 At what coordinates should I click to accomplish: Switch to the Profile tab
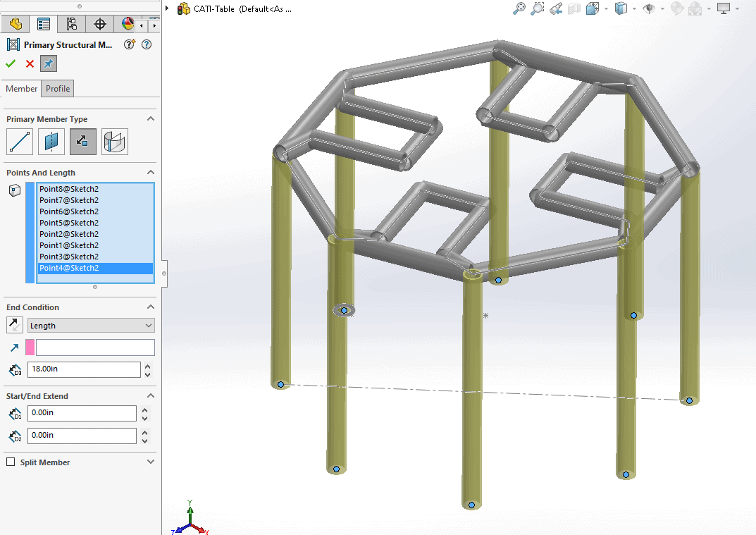coord(58,89)
